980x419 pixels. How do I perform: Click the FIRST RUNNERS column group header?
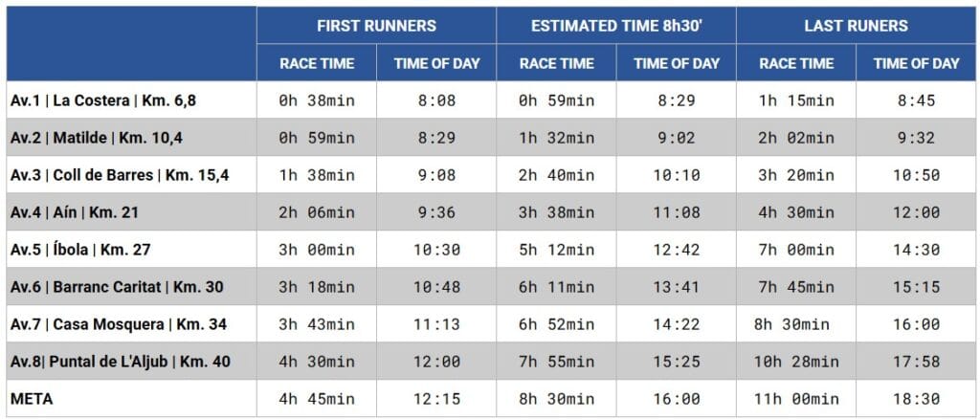[x=376, y=26]
